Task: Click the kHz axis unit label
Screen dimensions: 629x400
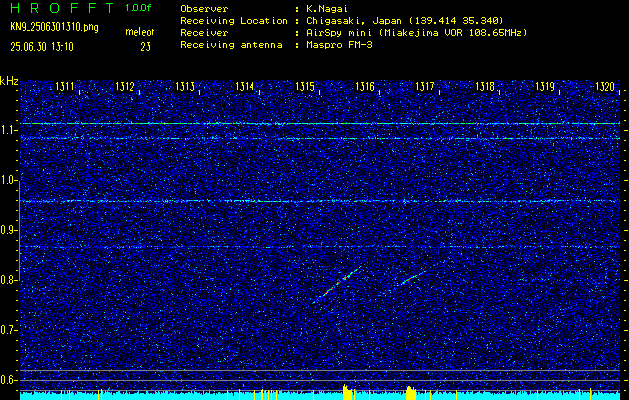Action: tap(9, 81)
